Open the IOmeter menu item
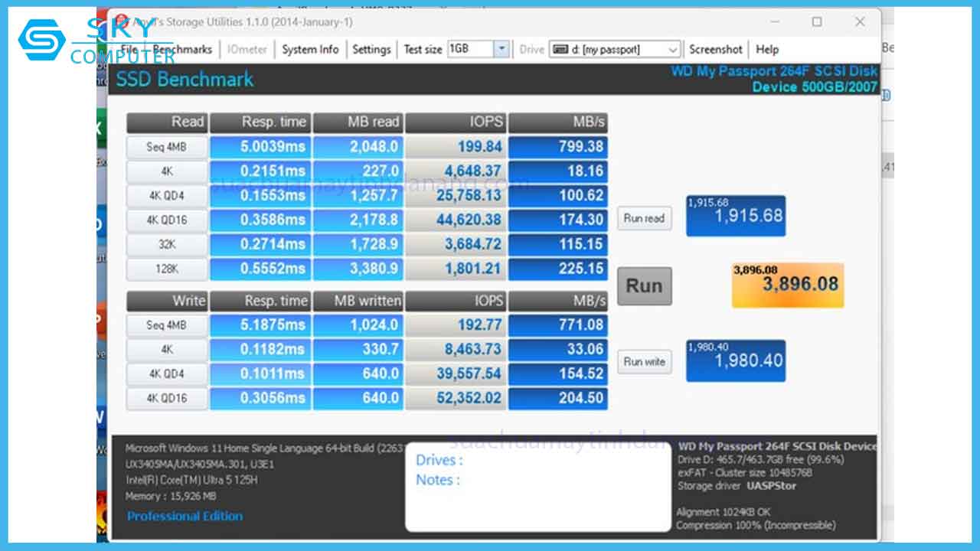Viewport: 980px width, 551px height. [x=247, y=49]
